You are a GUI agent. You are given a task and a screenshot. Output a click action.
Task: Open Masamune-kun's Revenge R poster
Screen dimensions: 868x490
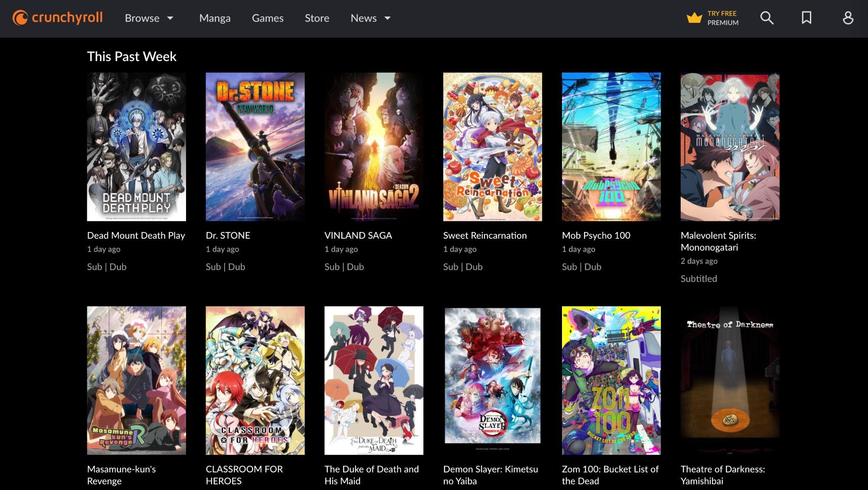pos(136,381)
